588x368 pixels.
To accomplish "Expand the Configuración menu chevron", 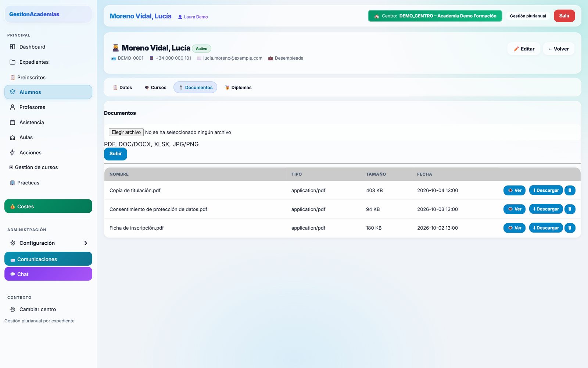I will (x=86, y=243).
